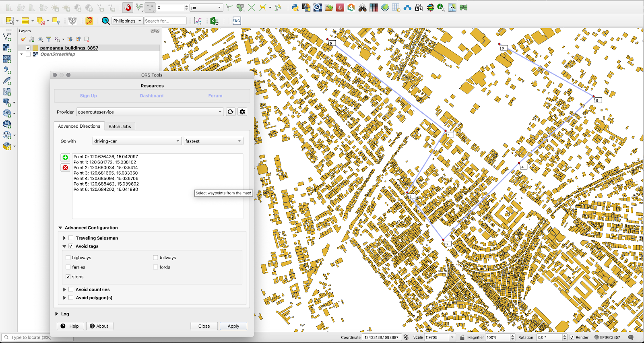
Task: Expand the Log section
Action: 57,314
